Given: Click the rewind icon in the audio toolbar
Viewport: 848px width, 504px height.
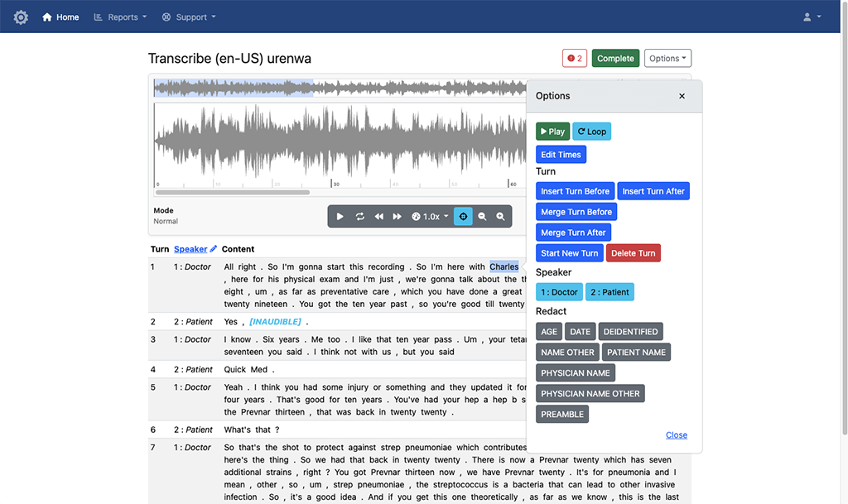Looking at the screenshot, I should click(x=379, y=217).
